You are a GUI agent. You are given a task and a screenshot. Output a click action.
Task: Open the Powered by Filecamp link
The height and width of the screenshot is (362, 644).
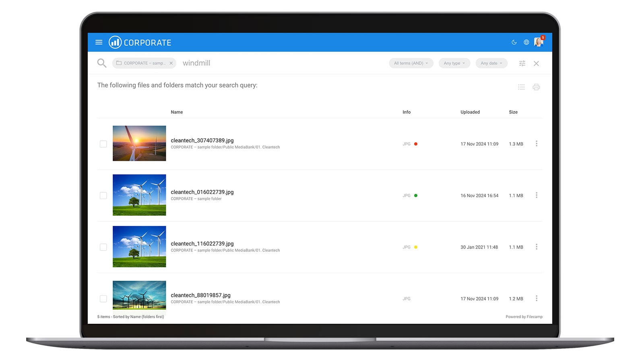(524, 317)
